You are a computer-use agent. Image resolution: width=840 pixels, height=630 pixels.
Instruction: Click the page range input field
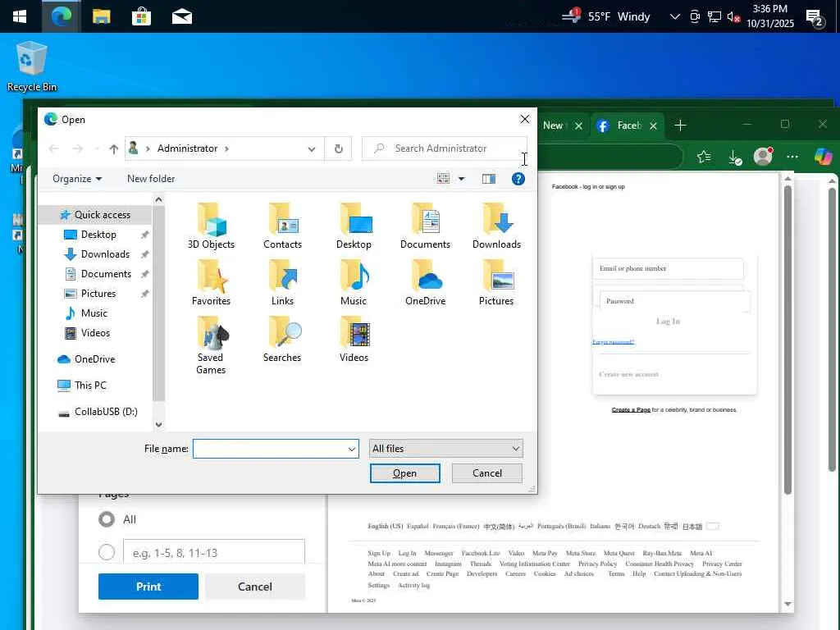coord(214,552)
